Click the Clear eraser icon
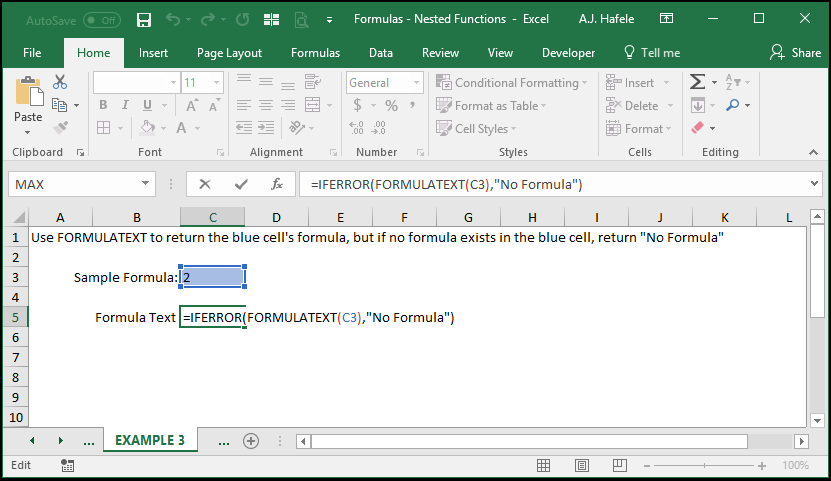The width and height of the screenshot is (831, 481). click(698, 128)
